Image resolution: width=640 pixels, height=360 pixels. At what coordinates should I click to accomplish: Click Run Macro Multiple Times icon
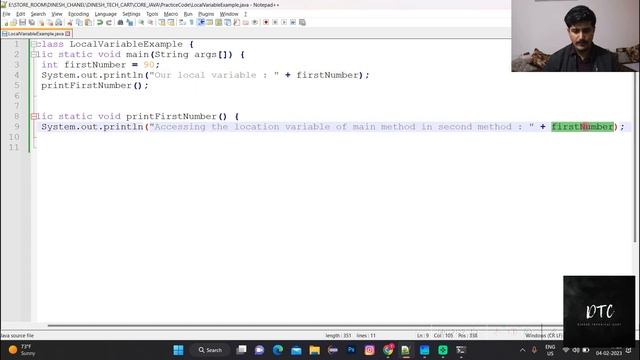coord(293,22)
